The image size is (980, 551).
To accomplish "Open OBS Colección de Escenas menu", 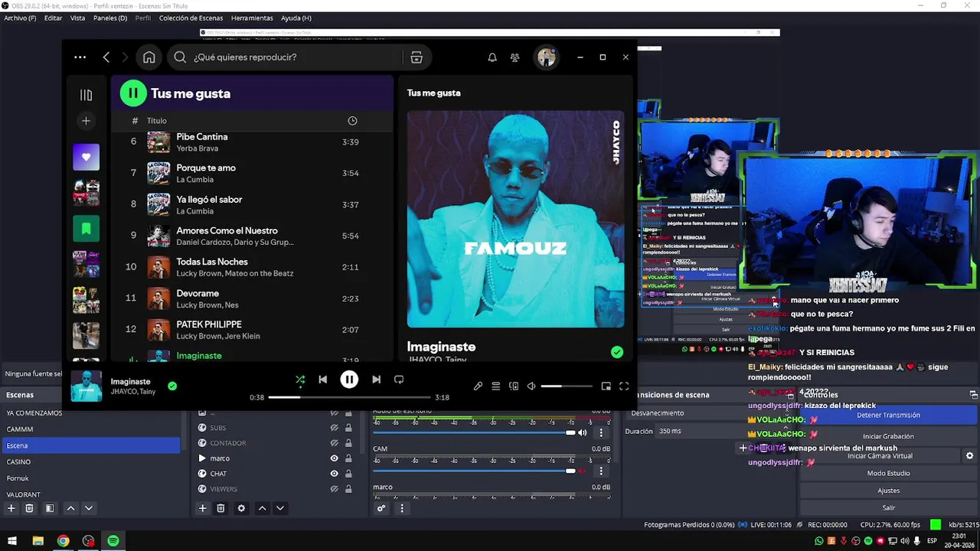I will pyautogui.click(x=191, y=18).
